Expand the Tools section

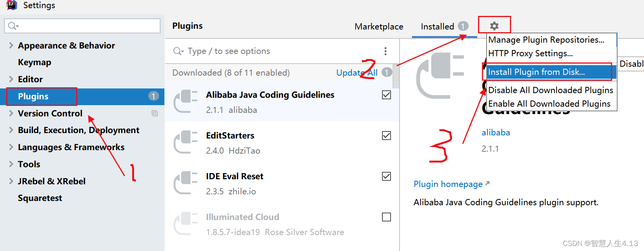pos(11,164)
